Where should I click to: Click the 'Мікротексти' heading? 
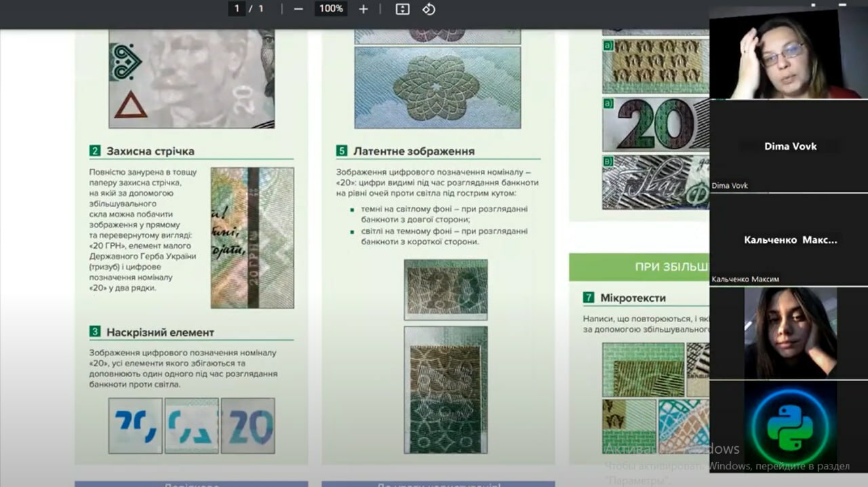coord(633,297)
